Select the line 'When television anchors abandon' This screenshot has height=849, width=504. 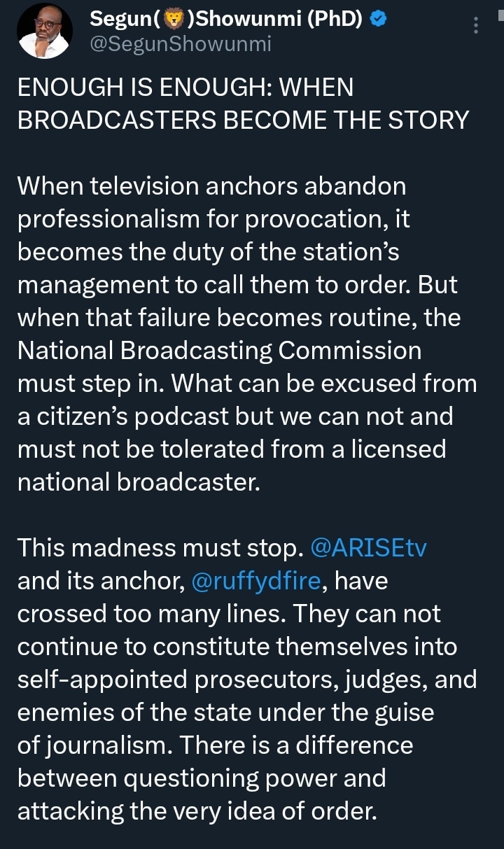click(212, 186)
